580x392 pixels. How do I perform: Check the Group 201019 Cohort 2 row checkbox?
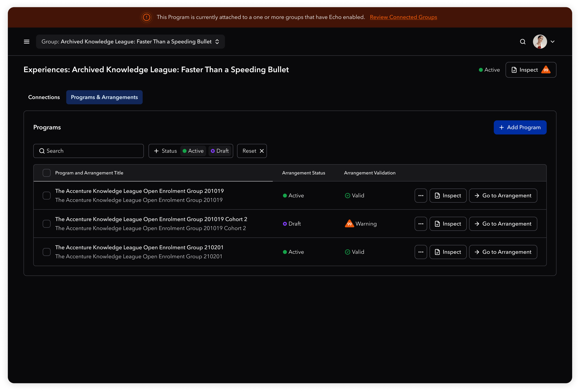tap(47, 224)
